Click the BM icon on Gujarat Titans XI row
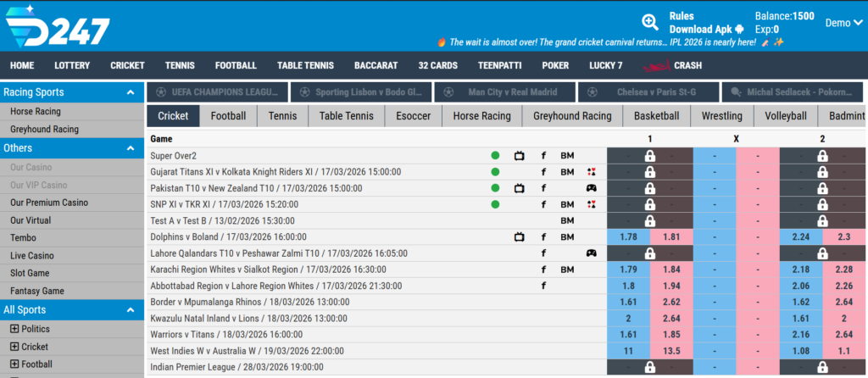Screen dimensions: 868x378 (567, 172)
